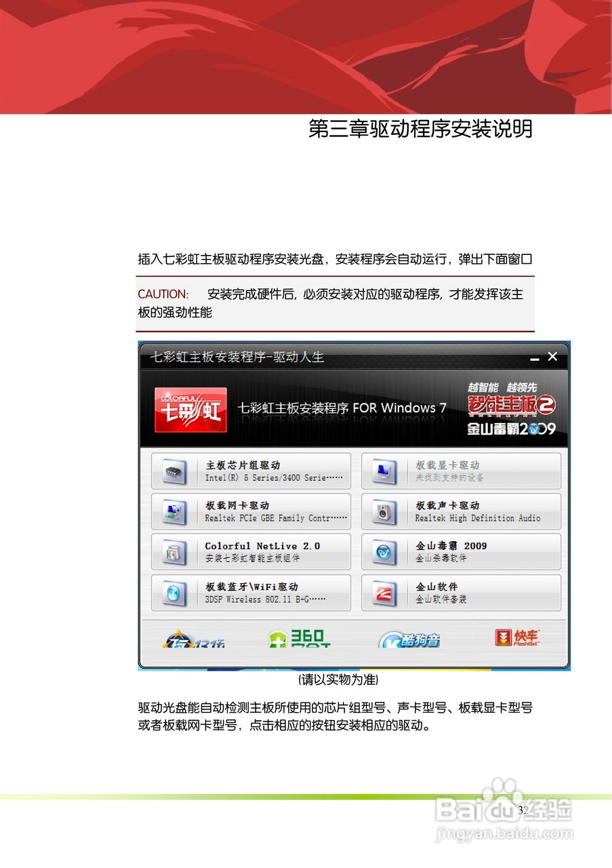
Task: Click the Bluetooth WiFi driver icon
Action: 174,593
